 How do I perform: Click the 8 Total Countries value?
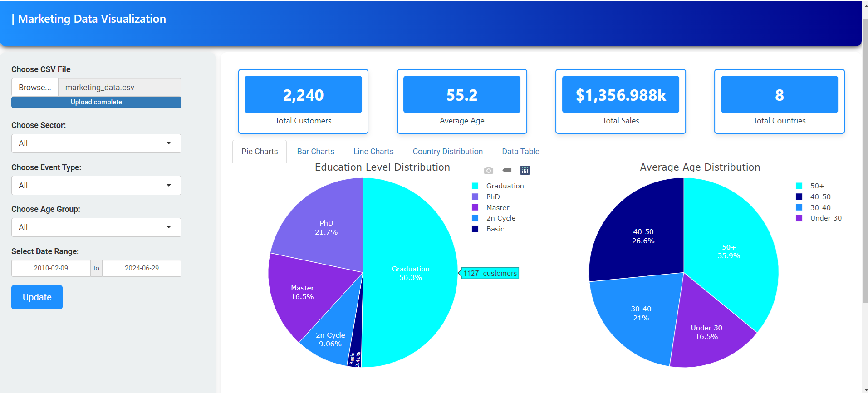pos(780,95)
